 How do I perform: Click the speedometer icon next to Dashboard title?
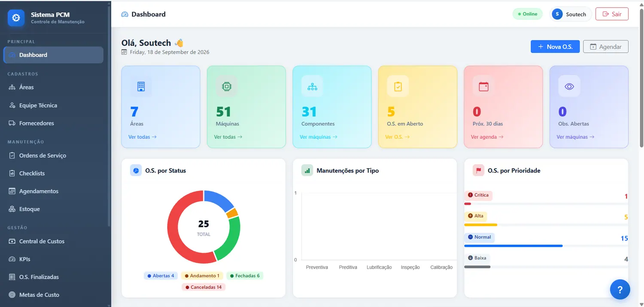125,14
